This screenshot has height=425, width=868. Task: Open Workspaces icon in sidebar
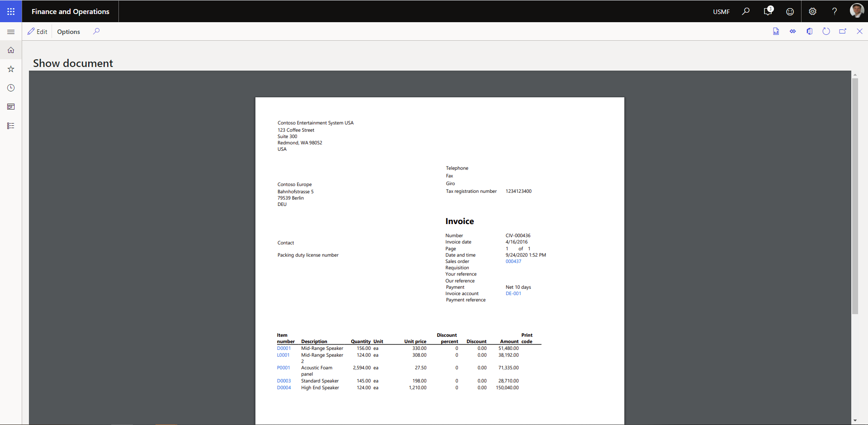coord(11,107)
